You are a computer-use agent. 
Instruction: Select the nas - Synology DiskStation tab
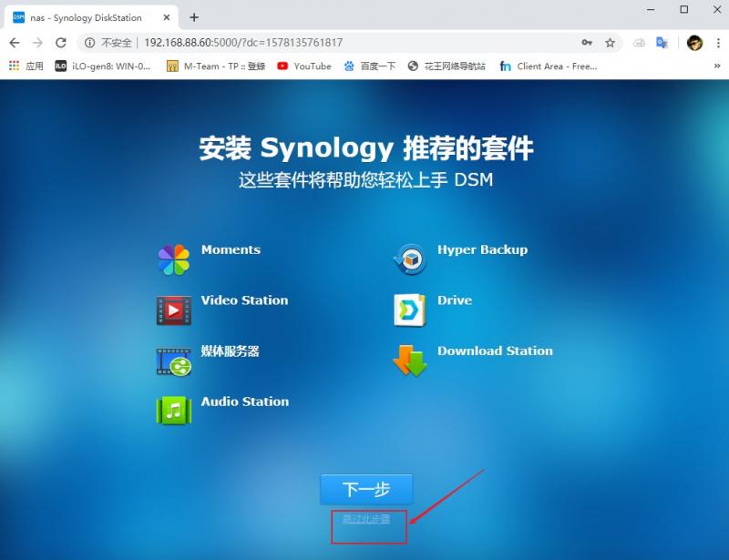(90, 17)
